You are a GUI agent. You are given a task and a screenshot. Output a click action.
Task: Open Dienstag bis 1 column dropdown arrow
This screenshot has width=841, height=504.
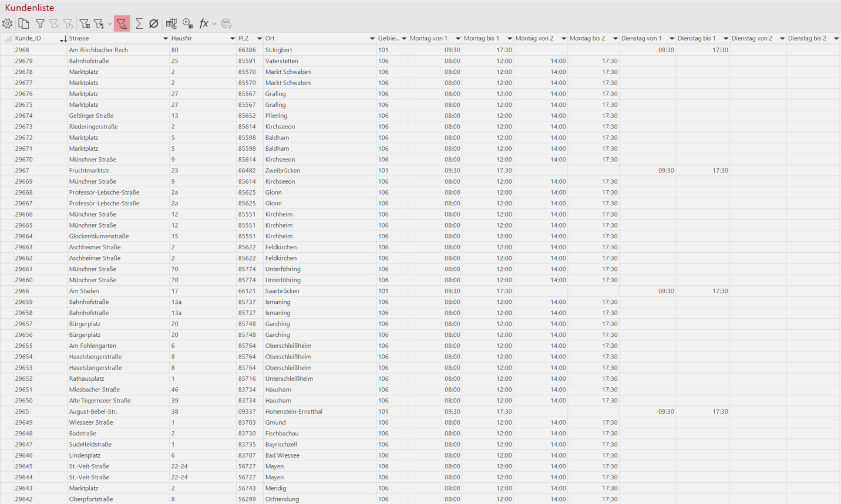[725, 39]
